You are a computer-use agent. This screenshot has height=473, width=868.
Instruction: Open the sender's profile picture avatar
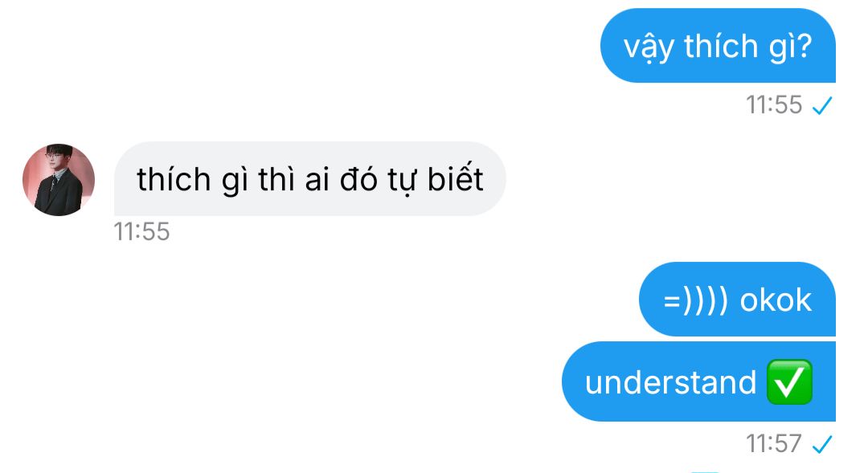[x=59, y=180]
